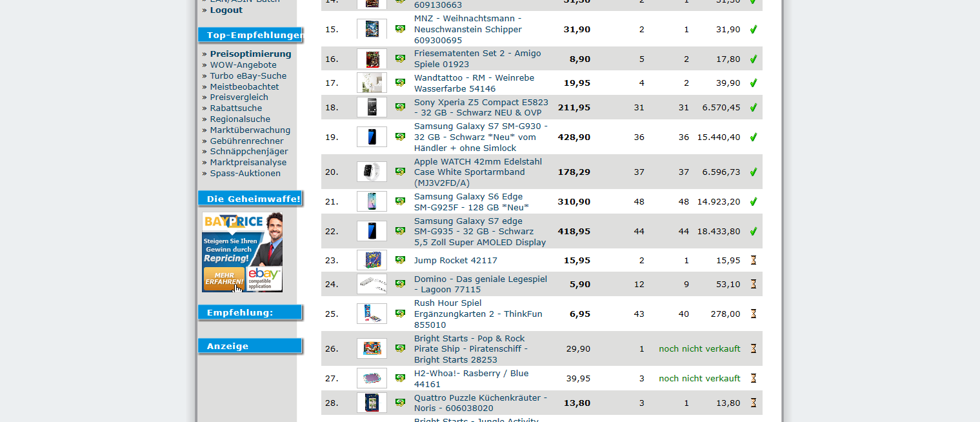The width and height of the screenshot is (980, 422).
Task: Navigate to Marktüberwachung
Action: [x=250, y=130]
